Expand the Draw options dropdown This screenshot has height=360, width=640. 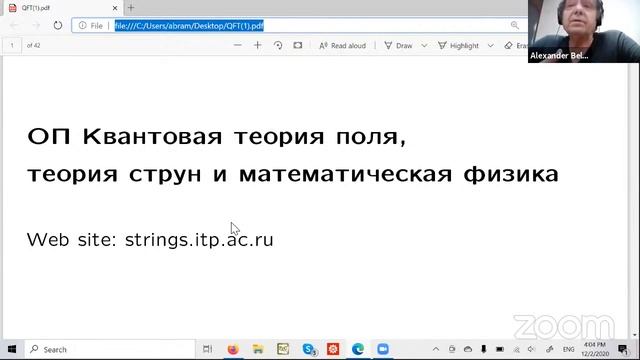click(424, 46)
